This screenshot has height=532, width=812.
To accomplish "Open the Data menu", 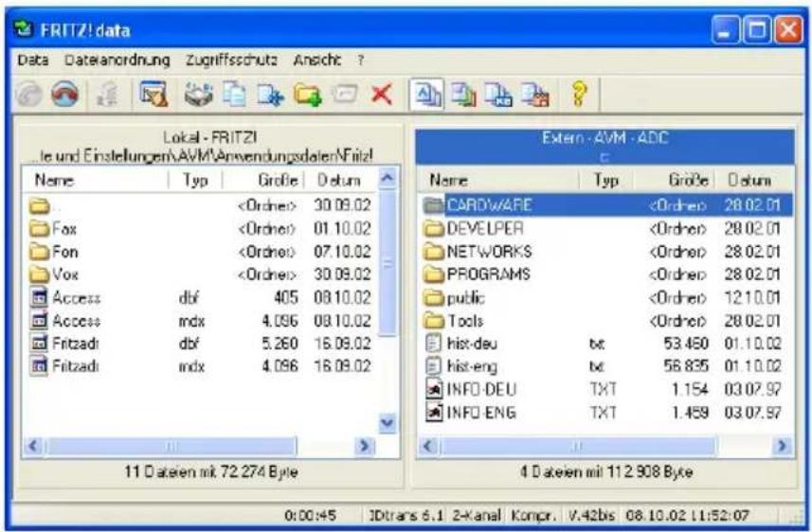I will [33, 60].
